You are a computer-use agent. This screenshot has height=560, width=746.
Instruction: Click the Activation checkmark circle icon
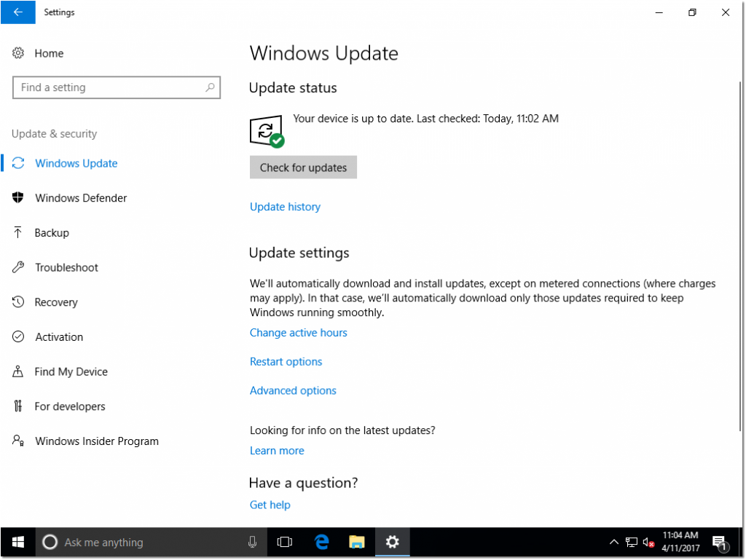18,336
